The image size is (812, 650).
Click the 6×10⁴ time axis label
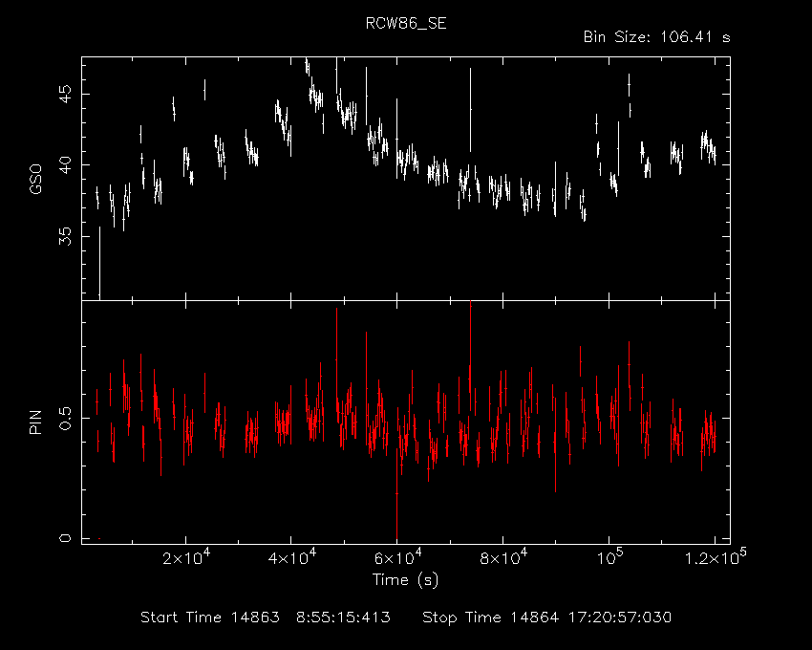click(x=397, y=557)
